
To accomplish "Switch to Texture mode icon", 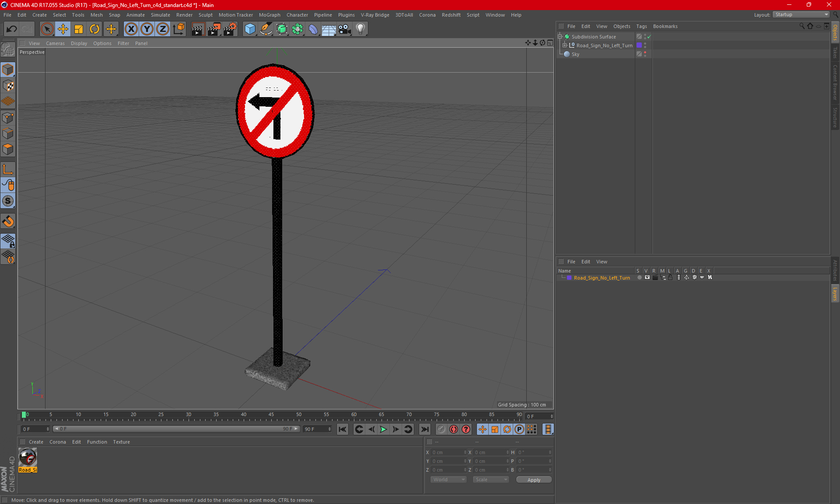I will 8,86.
